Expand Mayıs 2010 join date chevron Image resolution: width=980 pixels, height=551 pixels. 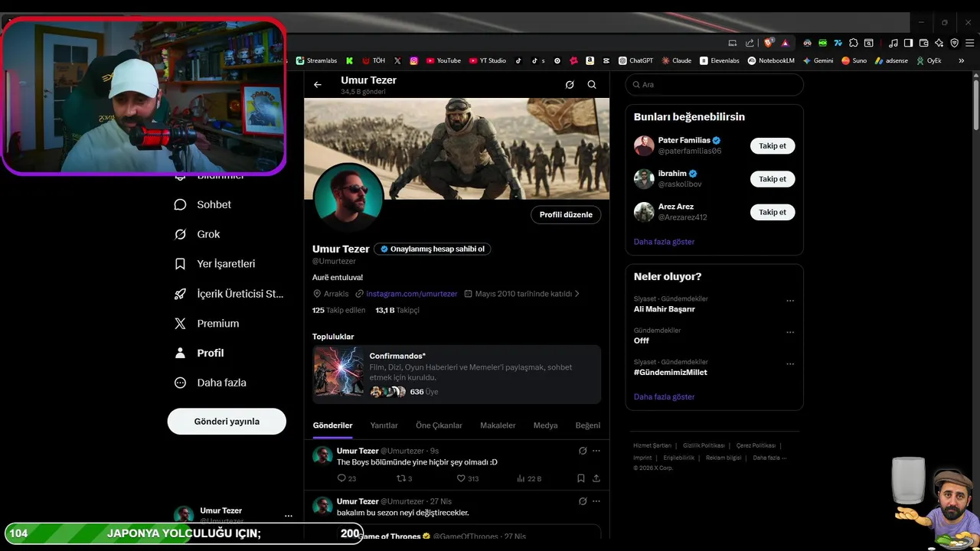577,294
